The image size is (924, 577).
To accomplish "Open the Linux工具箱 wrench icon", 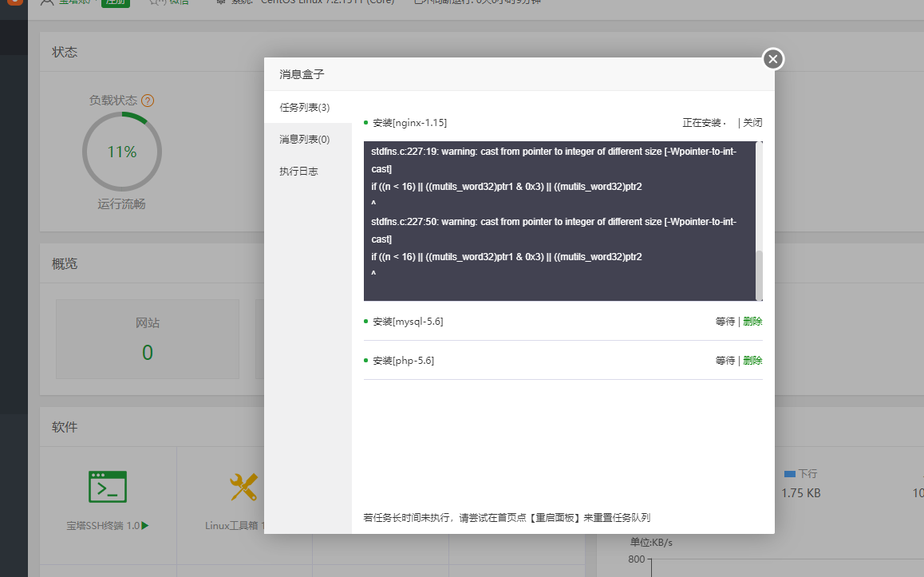I will pos(243,487).
